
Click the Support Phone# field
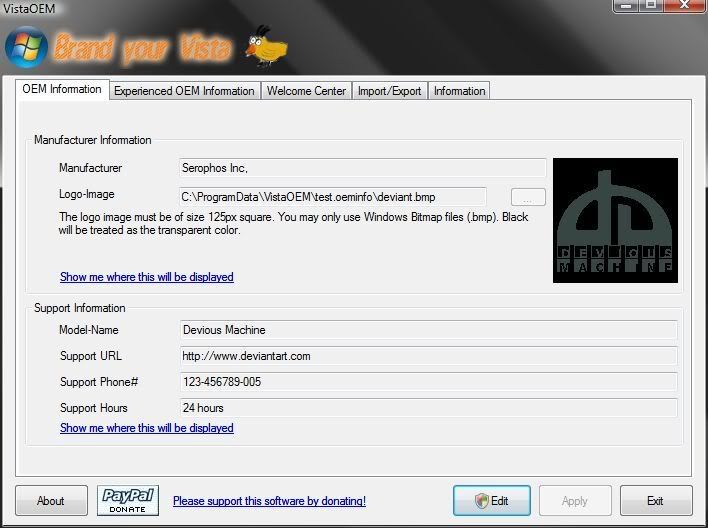428,382
